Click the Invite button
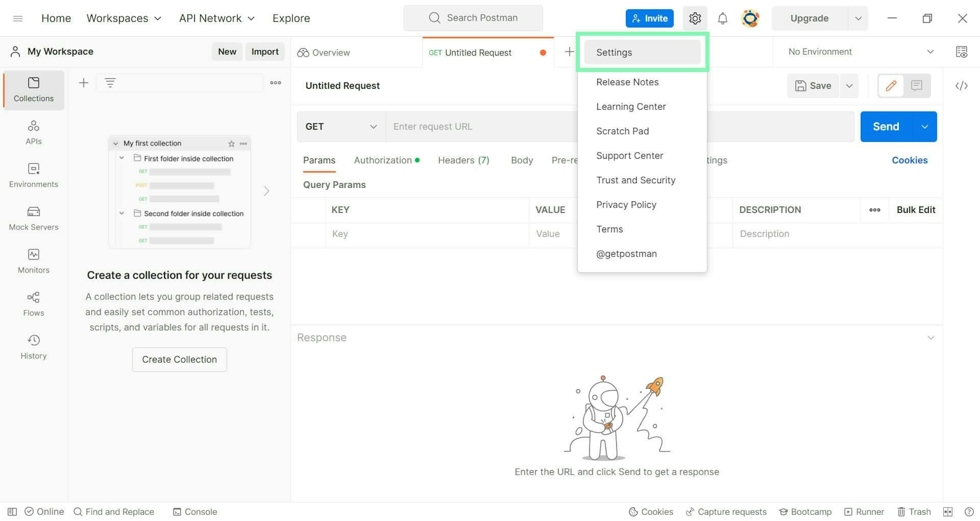The image size is (980, 521). pyautogui.click(x=650, y=18)
